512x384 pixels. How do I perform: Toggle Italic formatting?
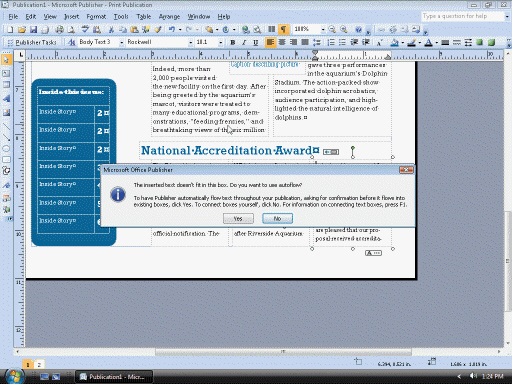(x=244, y=42)
